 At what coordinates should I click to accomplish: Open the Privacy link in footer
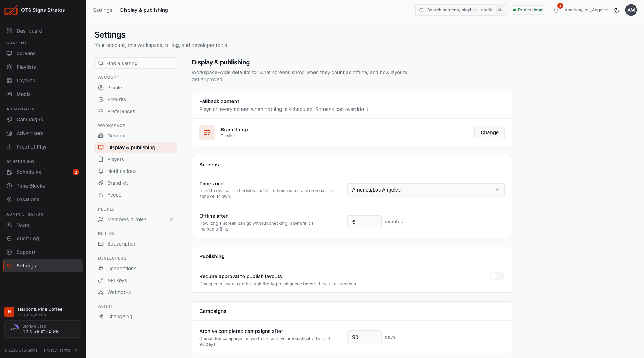pyautogui.click(x=50, y=350)
